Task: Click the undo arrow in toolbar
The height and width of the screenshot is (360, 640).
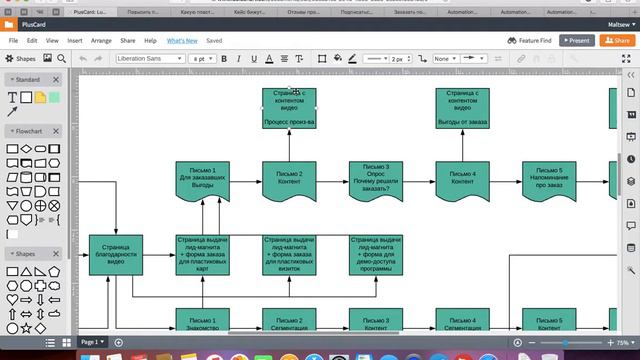Action: (83, 59)
